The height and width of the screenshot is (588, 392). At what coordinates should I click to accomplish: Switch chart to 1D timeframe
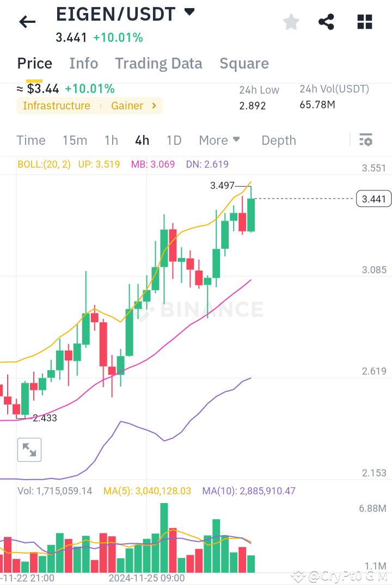[x=174, y=140]
